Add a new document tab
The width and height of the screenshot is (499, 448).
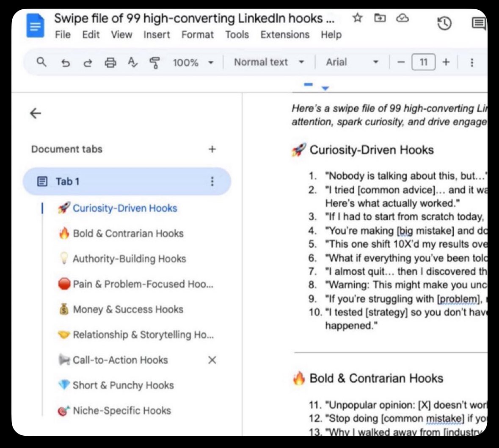tap(212, 149)
